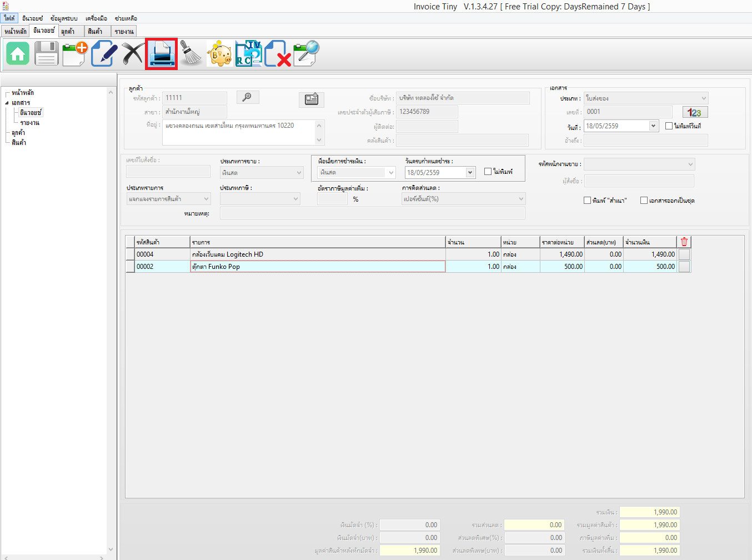Click the หมายเหตุ remarks field
The width and height of the screenshot is (752, 560).
click(373, 213)
